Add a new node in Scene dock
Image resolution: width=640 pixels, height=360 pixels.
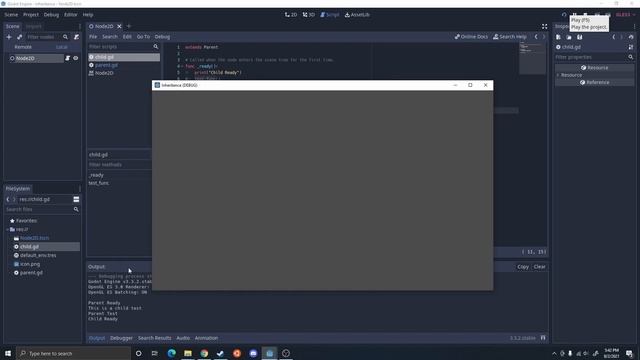click(x=9, y=37)
